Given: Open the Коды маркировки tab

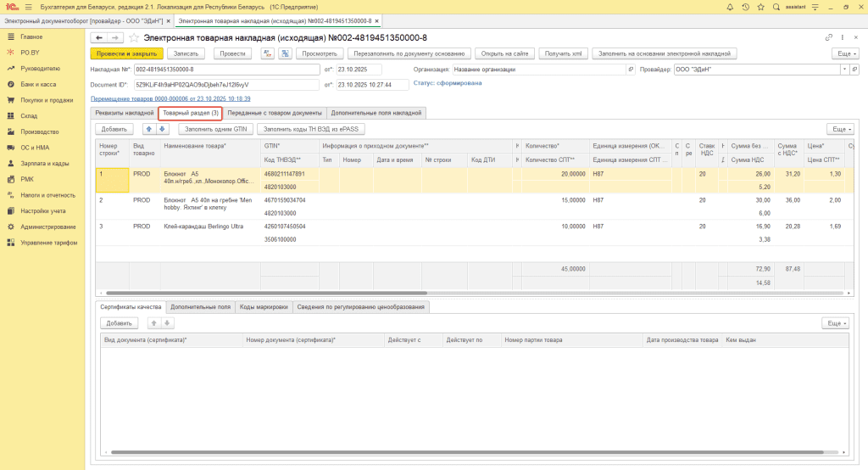Looking at the screenshot, I should (x=264, y=306).
